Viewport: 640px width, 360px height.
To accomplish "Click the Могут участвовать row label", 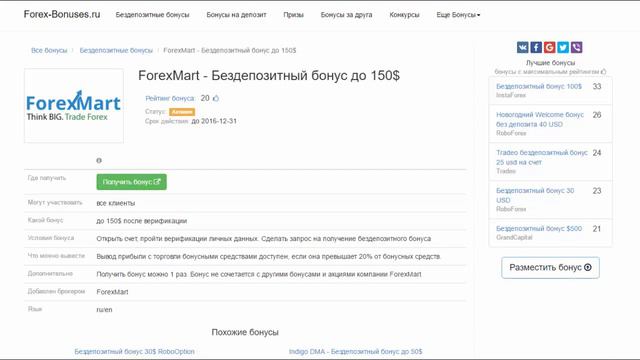I will [x=55, y=202].
